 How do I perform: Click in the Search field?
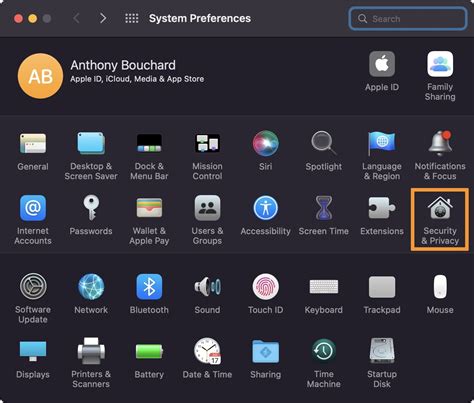point(408,19)
